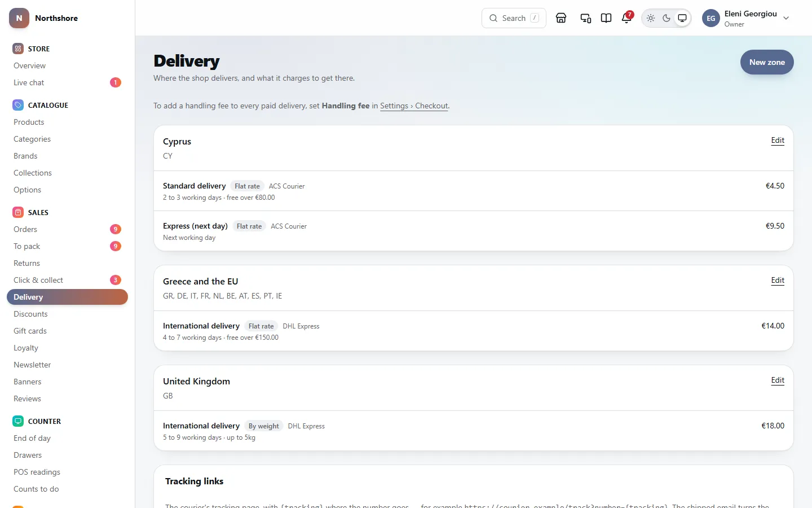Open Categories in the Catalogue section
The image size is (812, 508).
click(67, 139)
